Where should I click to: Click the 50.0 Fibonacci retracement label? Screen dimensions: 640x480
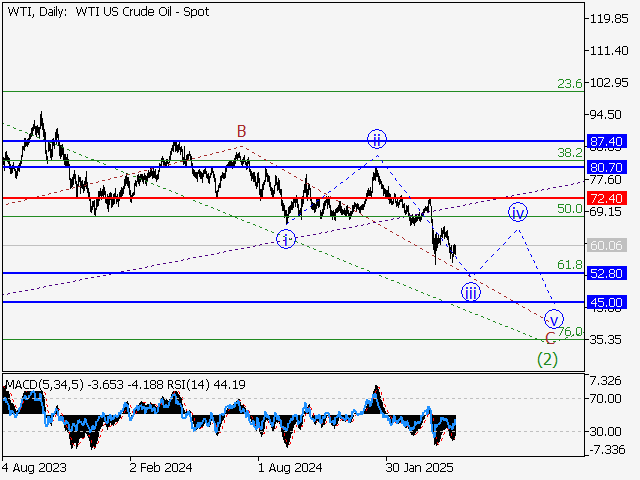pyautogui.click(x=569, y=209)
